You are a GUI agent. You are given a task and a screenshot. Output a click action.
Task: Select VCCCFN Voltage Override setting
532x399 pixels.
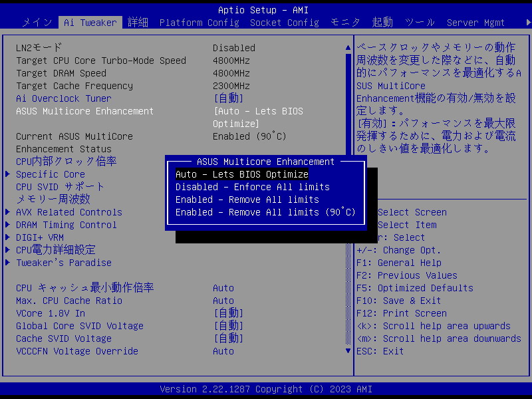tap(76, 351)
